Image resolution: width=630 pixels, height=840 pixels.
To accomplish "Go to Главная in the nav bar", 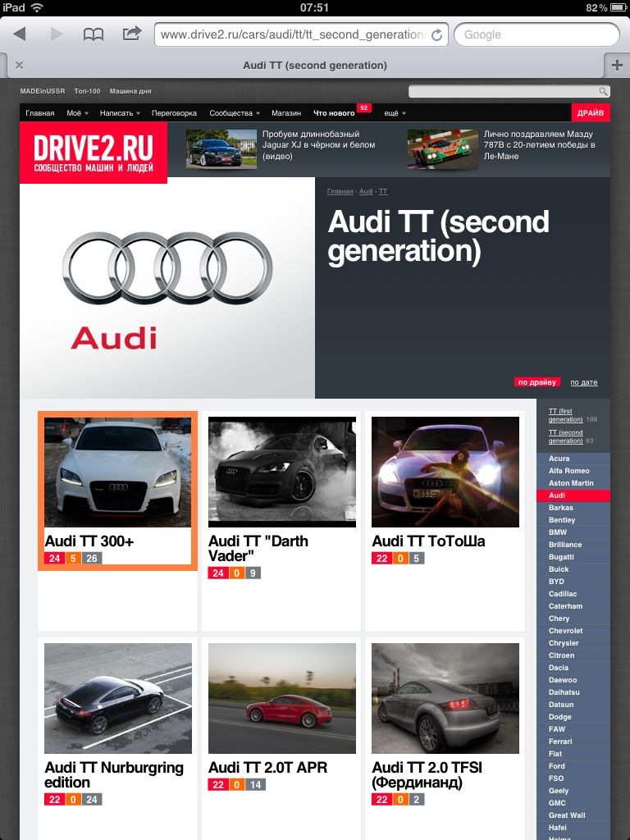I will pyautogui.click(x=40, y=113).
